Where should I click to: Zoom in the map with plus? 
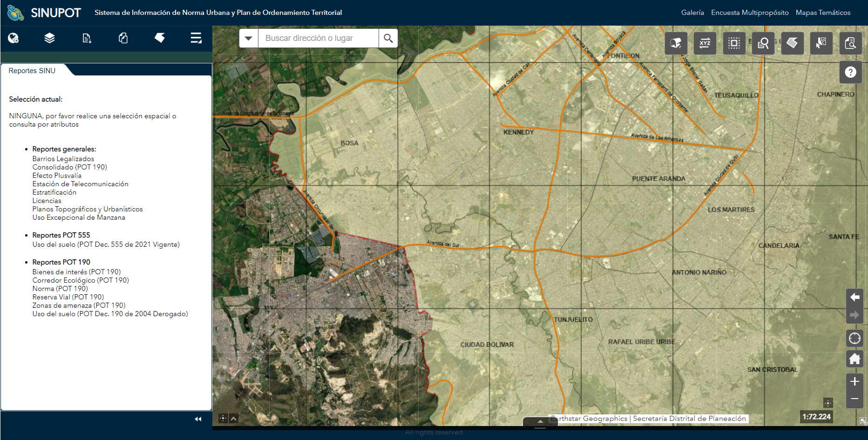(854, 382)
